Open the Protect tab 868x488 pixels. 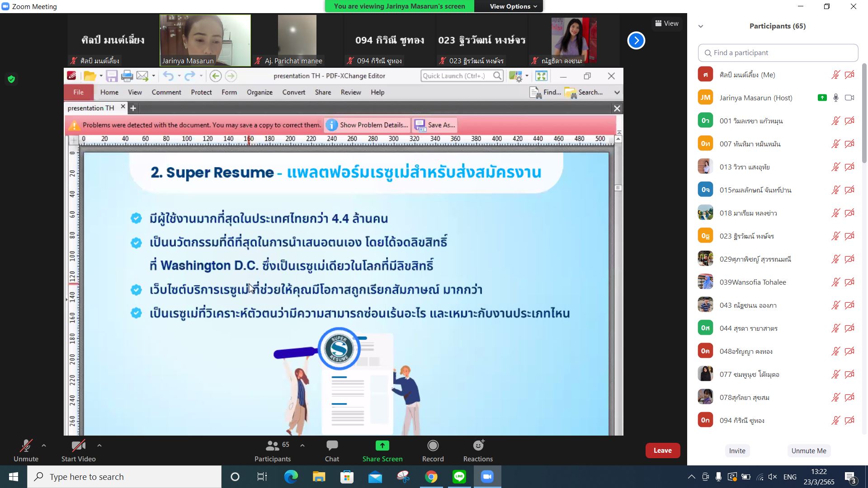[201, 92]
